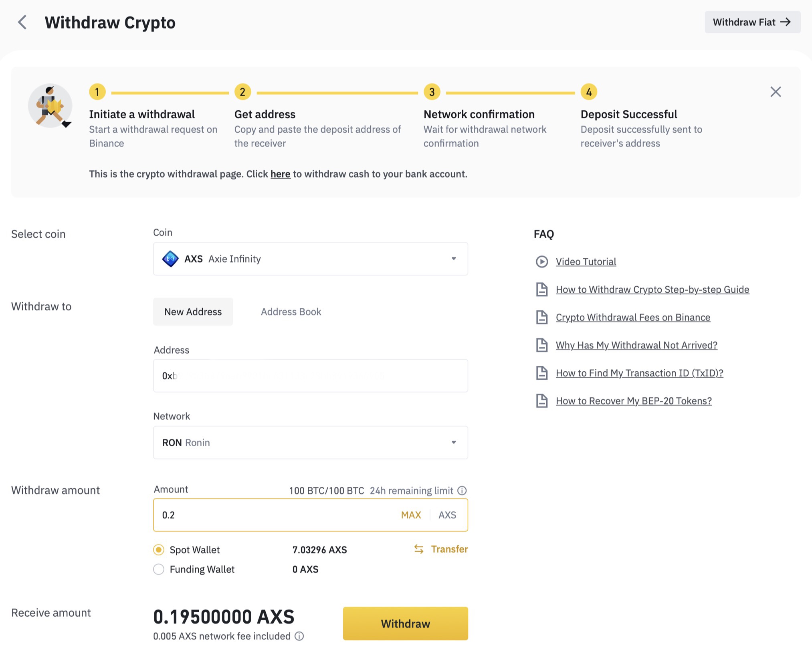Open the Video Tutorial play icon

pyautogui.click(x=542, y=262)
